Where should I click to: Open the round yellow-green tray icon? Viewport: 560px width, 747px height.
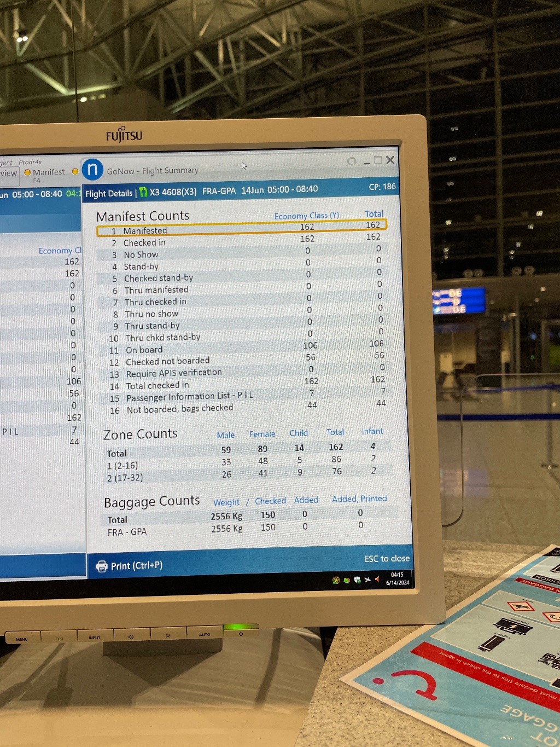point(336,581)
